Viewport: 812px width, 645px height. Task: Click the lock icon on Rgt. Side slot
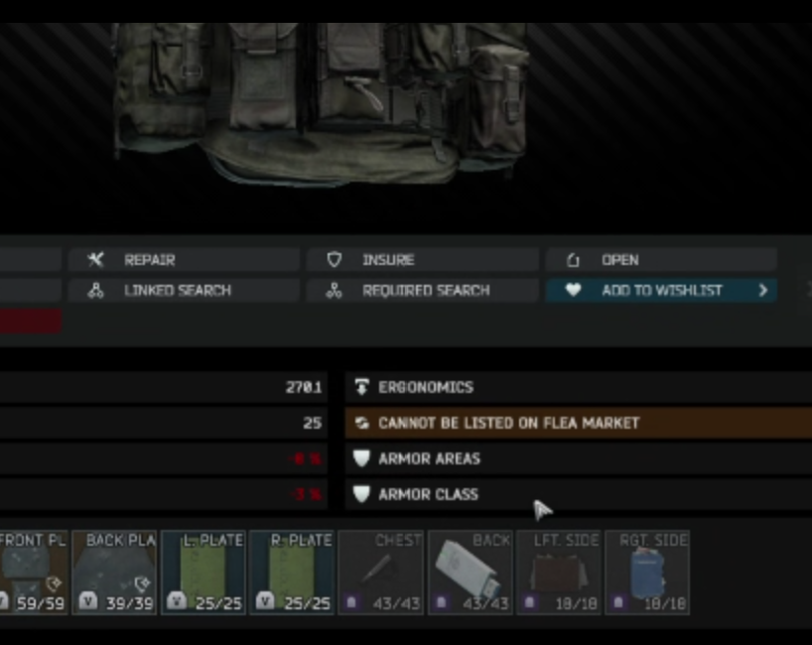point(618,602)
